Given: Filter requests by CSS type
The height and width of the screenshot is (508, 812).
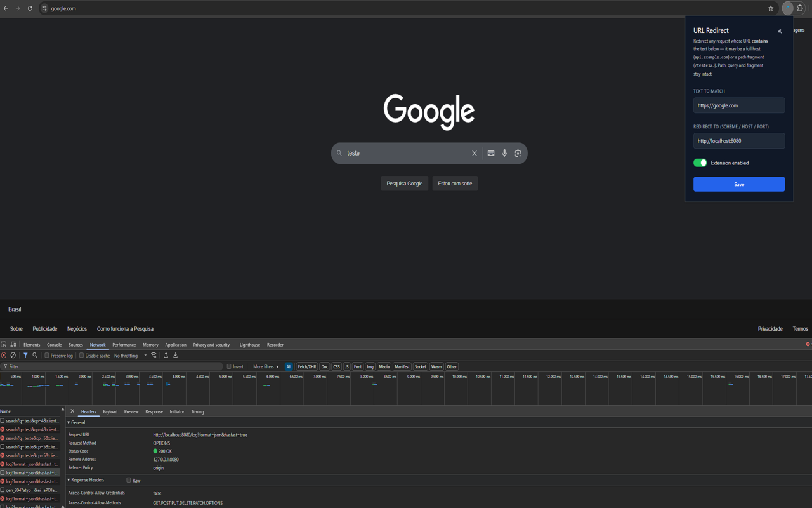Looking at the screenshot, I should (337, 367).
